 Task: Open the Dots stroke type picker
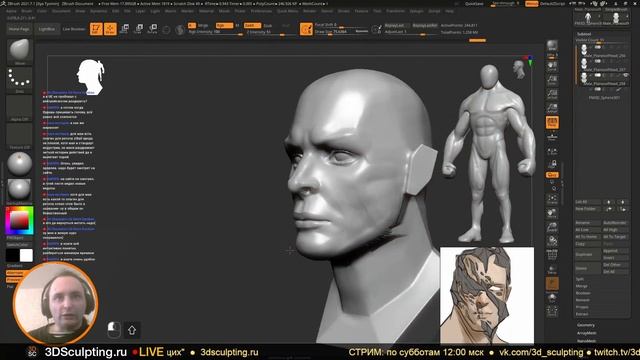pyautogui.click(x=19, y=79)
